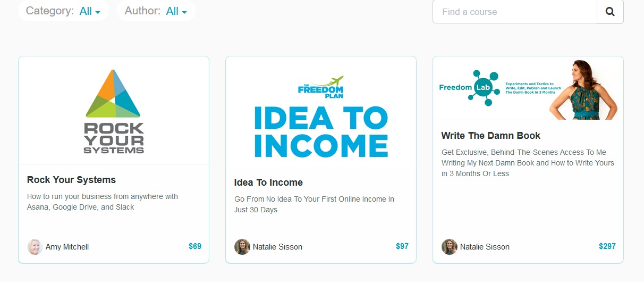Screen dimensions: 644x282
Task: Click the caret arrow next to Category All
Action: pos(98,12)
